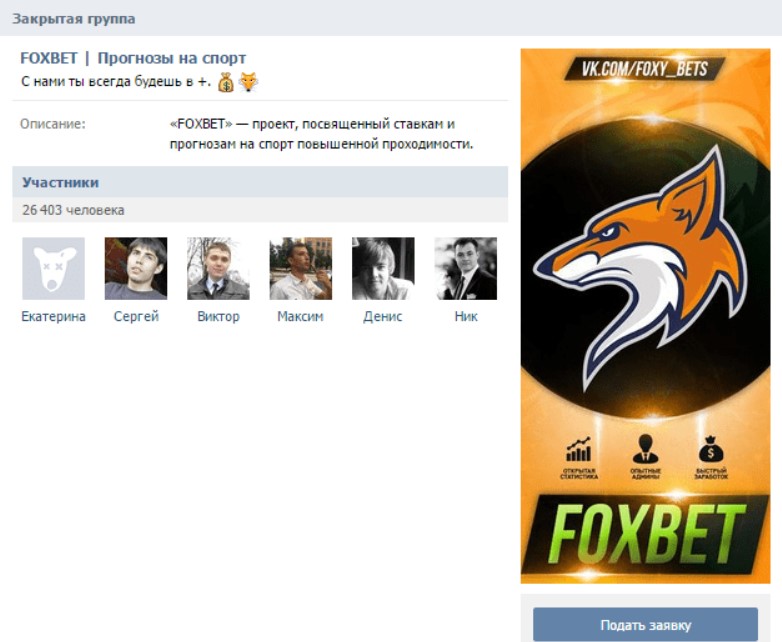Click the fox emoji in status line

click(x=248, y=82)
